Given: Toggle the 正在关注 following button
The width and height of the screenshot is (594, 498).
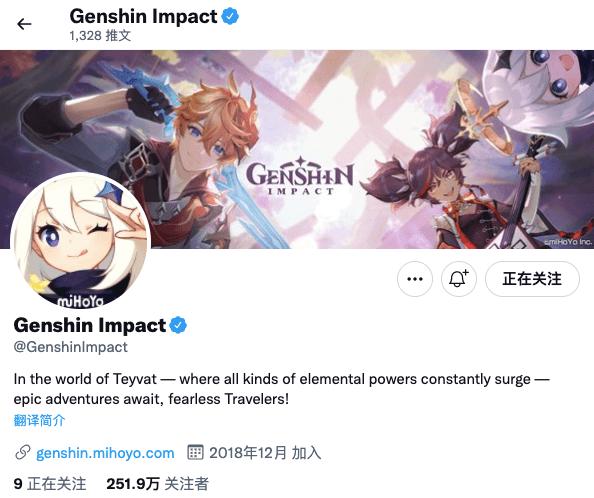Looking at the screenshot, I should (x=532, y=279).
